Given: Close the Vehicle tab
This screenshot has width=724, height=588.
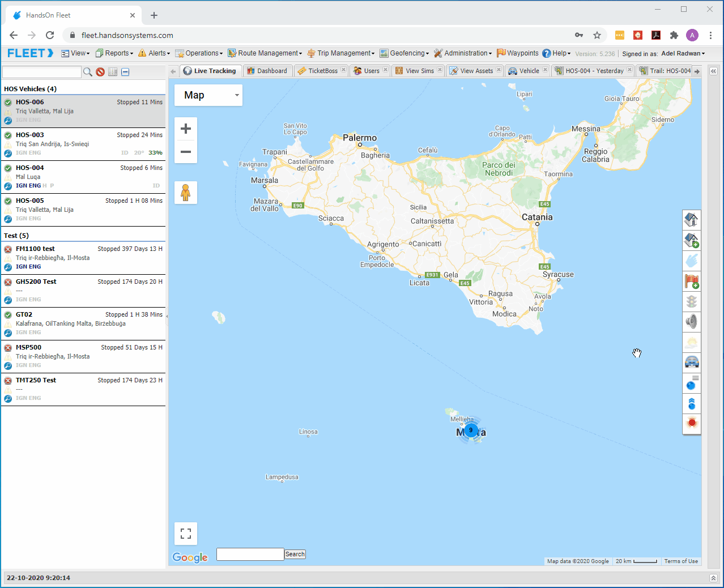Looking at the screenshot, I should point(545,70).
